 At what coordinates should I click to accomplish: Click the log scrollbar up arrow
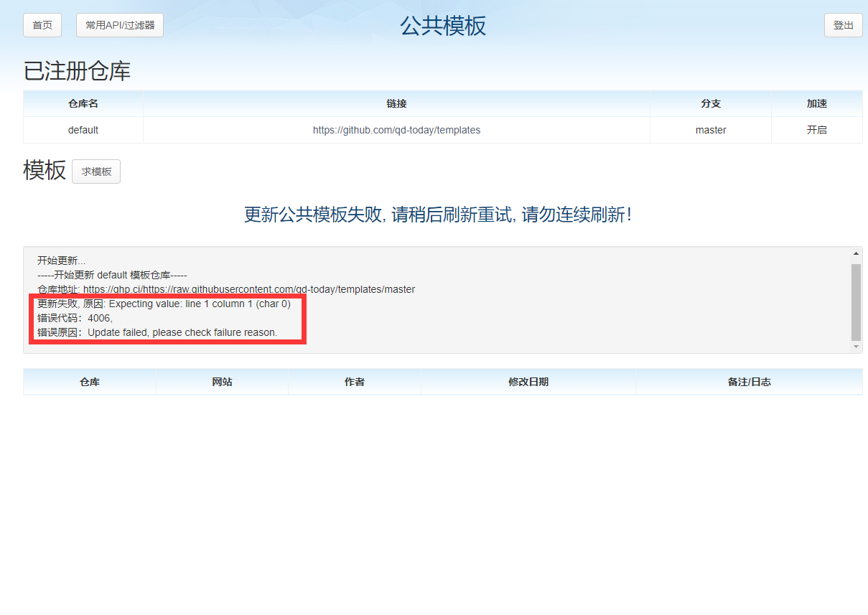click(x=856, y=254)
